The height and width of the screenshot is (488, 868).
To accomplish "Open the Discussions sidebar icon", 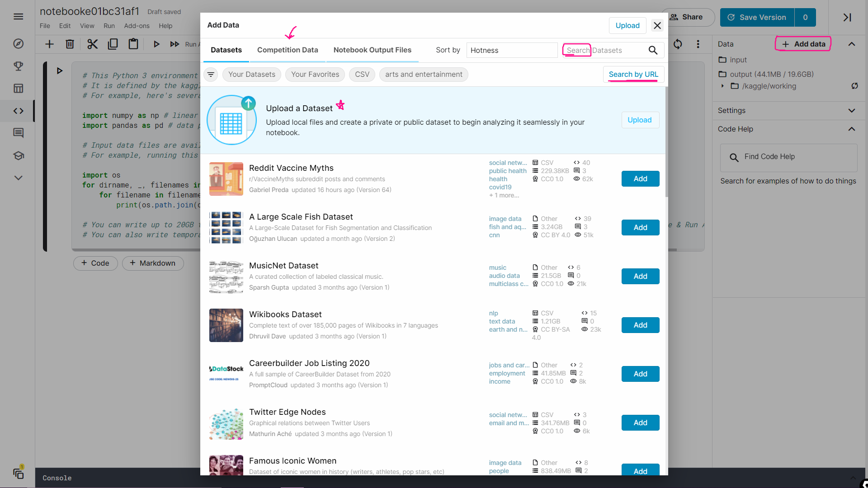I will point(18,133).
